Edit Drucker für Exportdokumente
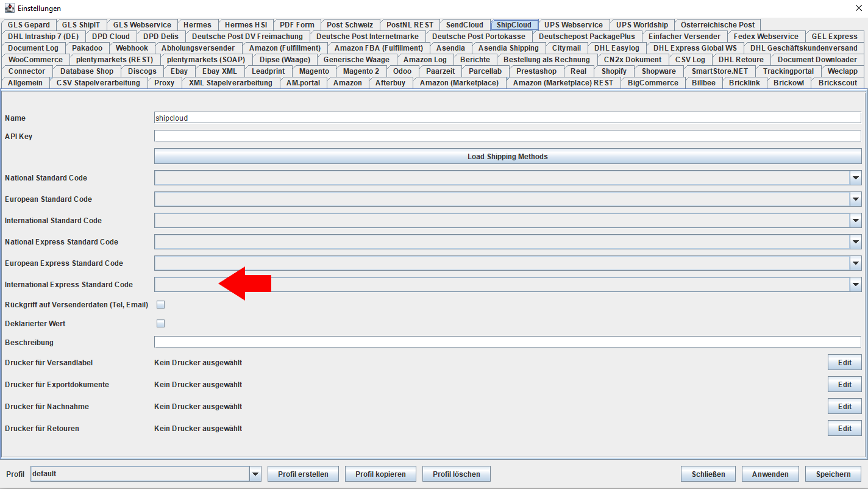Image resolution: width=868 pixels, height=489 pixels. [844, 385]
